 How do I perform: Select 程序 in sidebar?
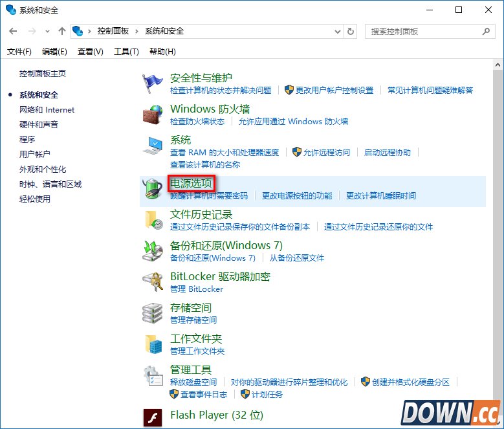[27, 140]
